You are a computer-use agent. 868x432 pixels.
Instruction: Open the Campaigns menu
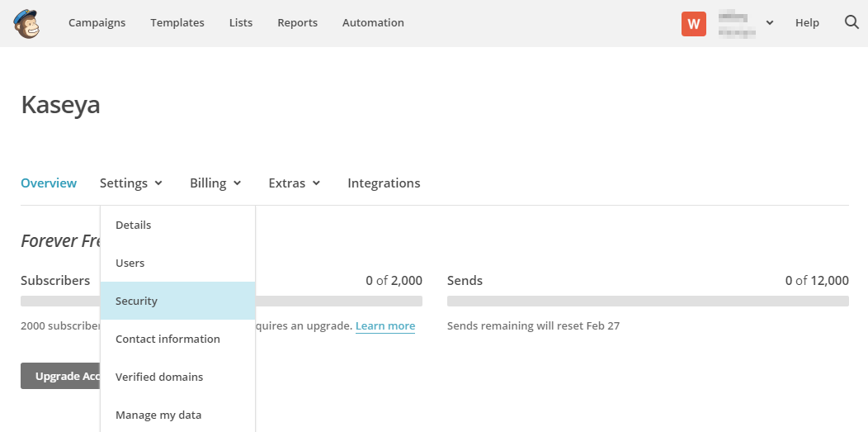[x=97, y=22]
